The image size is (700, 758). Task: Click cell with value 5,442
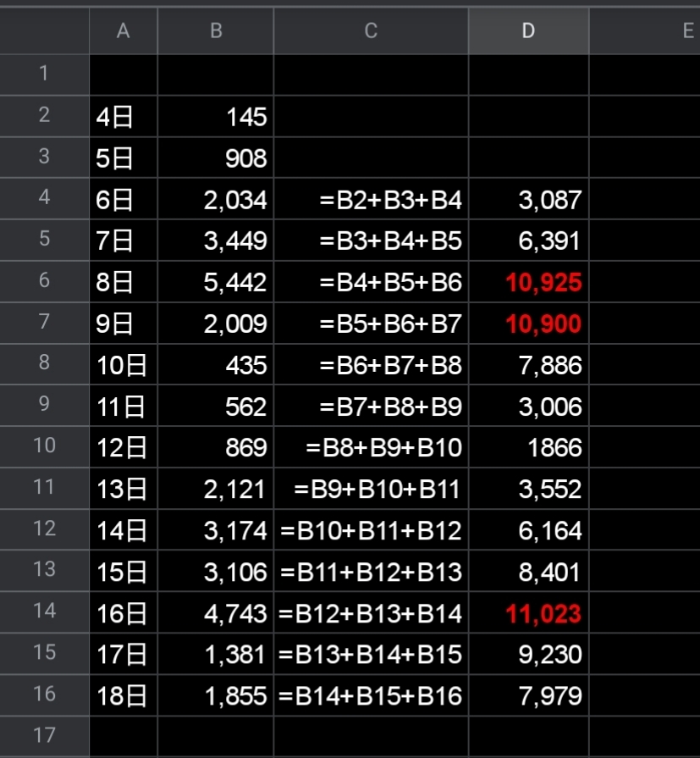coord(216,282)
